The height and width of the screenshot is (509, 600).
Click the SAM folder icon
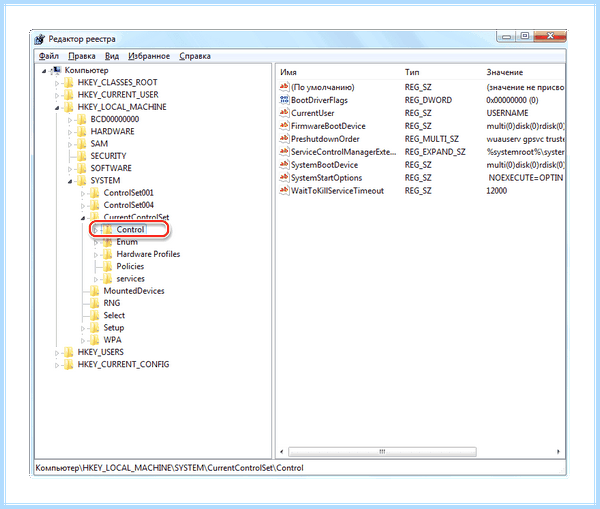(x=81, y=144)
